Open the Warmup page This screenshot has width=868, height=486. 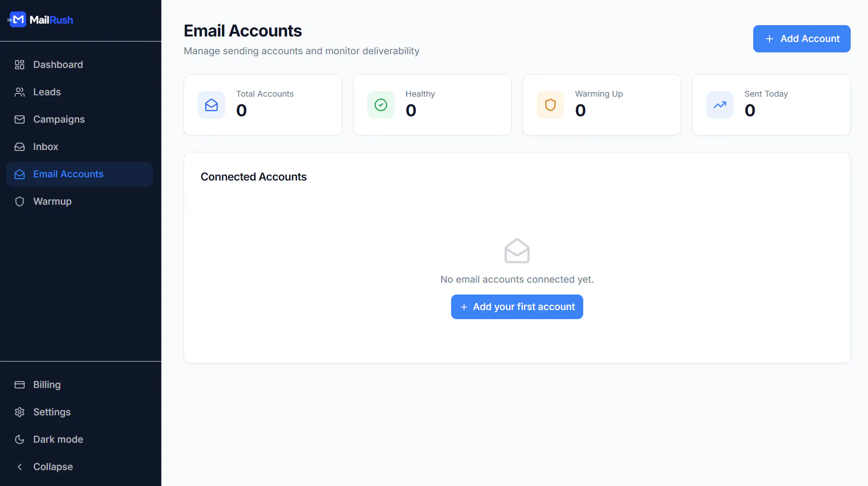coord(80,202)
